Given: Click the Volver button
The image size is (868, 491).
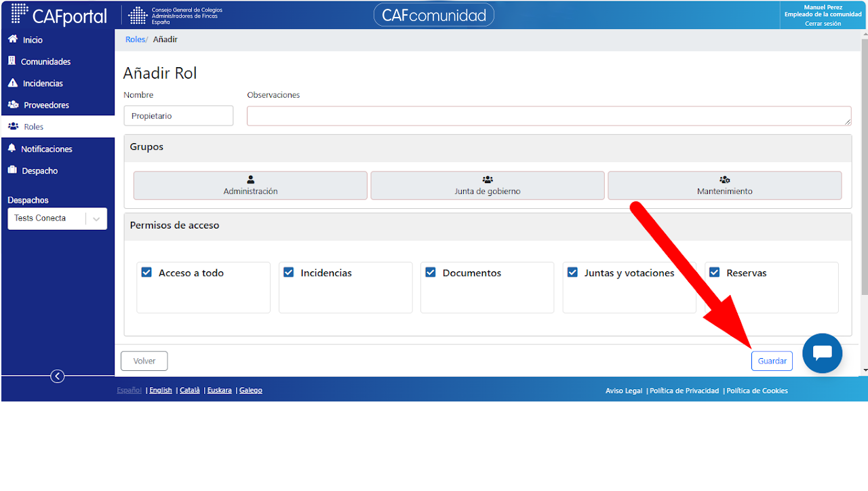Looking at the screenshot, I should click(144, 361).
